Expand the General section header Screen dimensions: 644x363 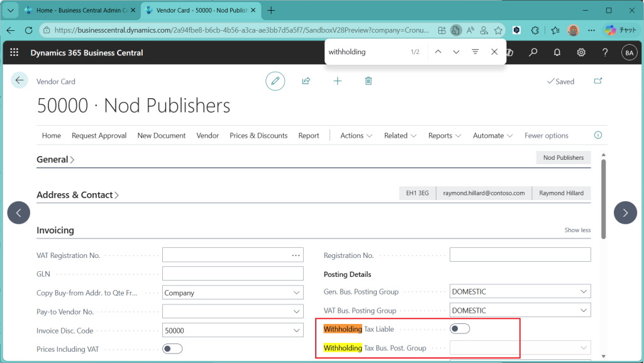(55, 160)
